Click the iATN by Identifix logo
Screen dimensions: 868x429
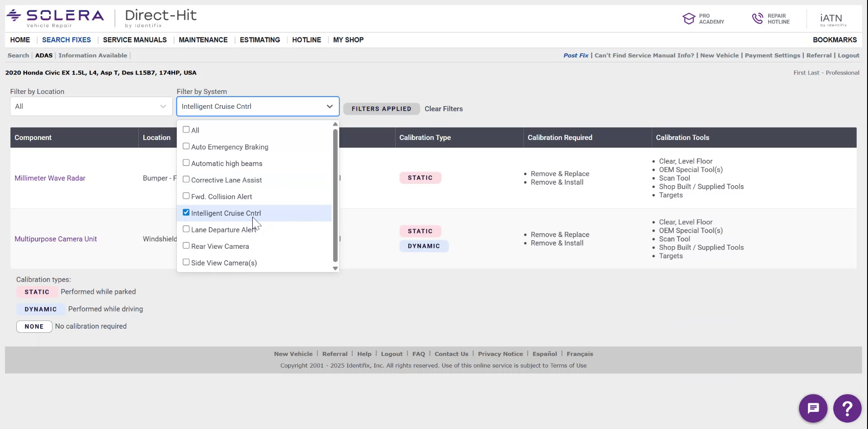coord(832,18)
